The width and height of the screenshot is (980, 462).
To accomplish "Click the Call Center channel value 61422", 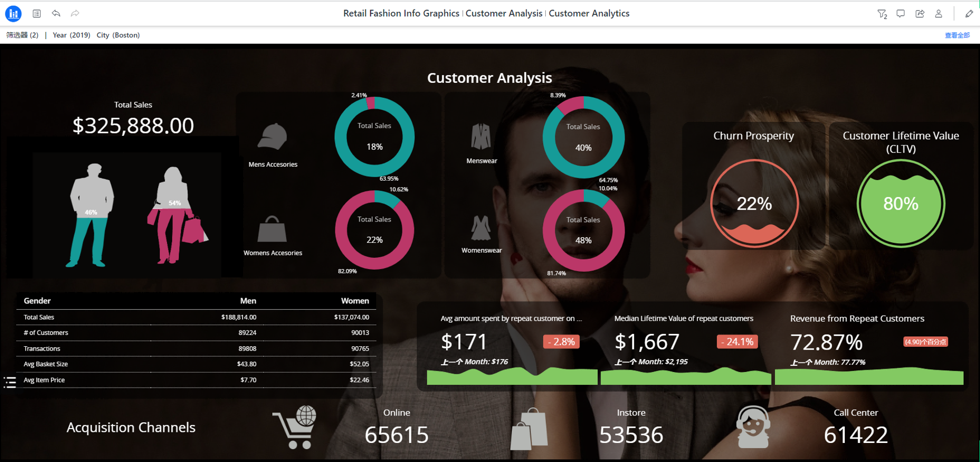I will pos(855,435).
